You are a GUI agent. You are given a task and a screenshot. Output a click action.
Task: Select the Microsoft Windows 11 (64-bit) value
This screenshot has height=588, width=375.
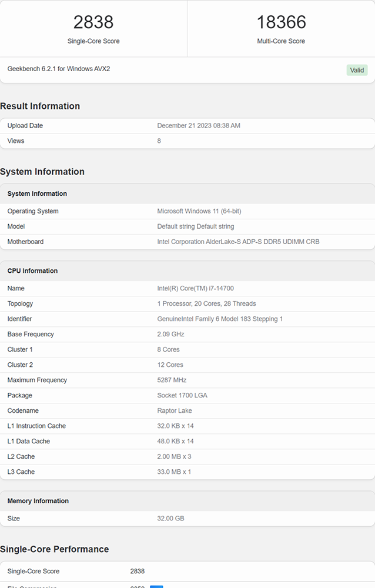click(199, 211)
